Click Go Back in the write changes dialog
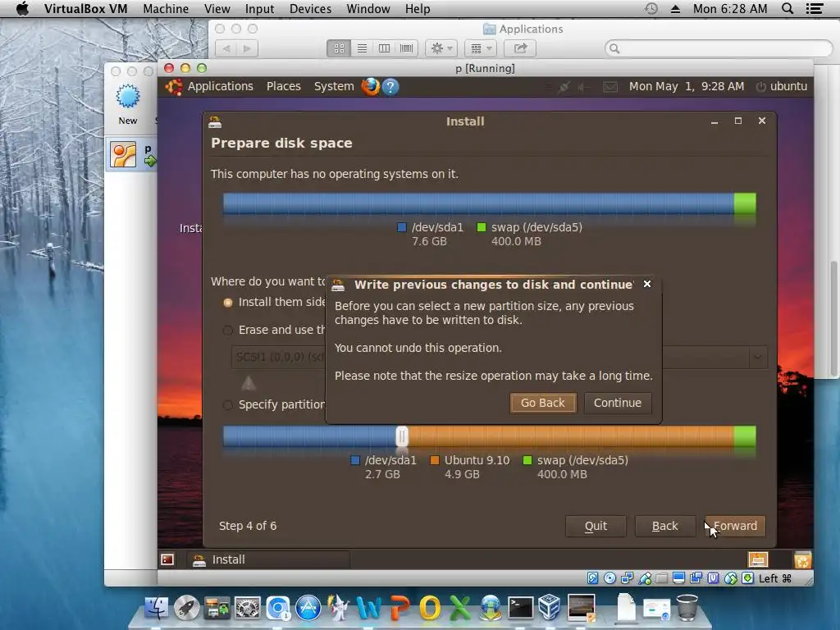Image resolution: width=840 pixels, height=630 pixels. pos(543,403)
